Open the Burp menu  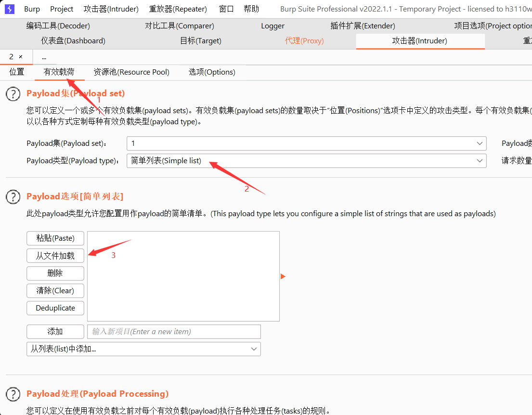tap(32, 9)
